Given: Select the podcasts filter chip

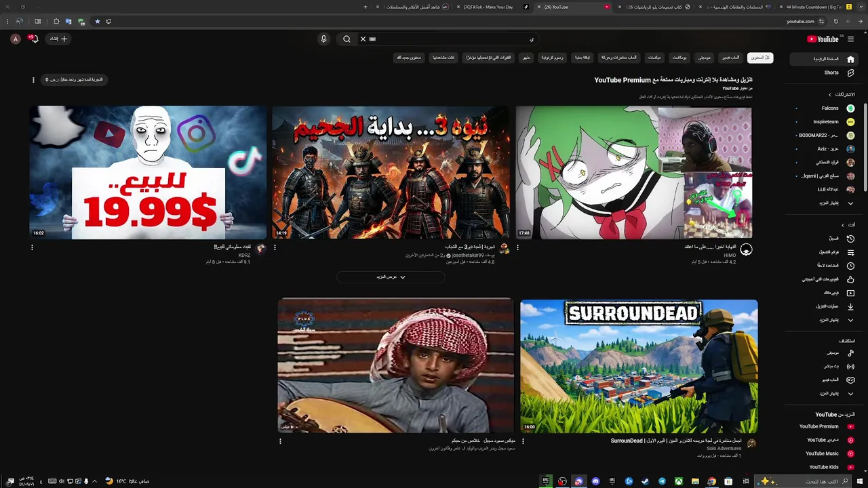Looking at the screenshot, I should click(679, 58).
